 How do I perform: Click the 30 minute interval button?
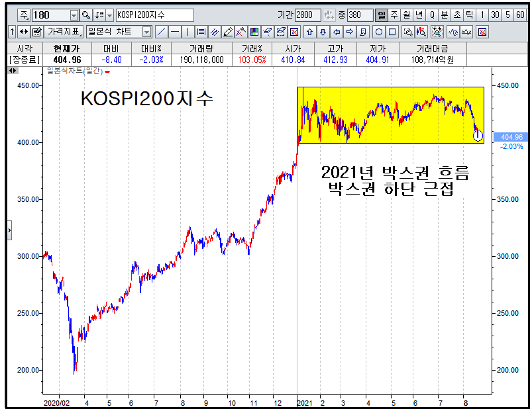495,15
